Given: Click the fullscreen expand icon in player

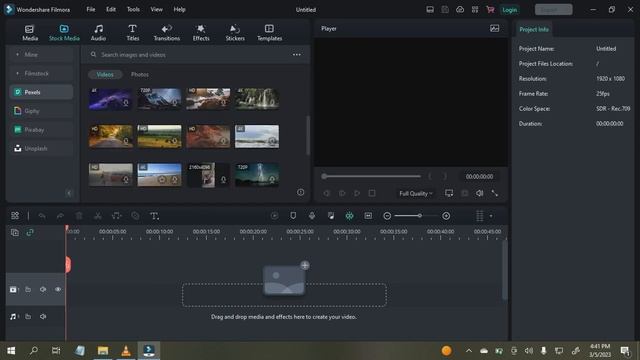Looking at the screenshot, I should click(495, 193).
